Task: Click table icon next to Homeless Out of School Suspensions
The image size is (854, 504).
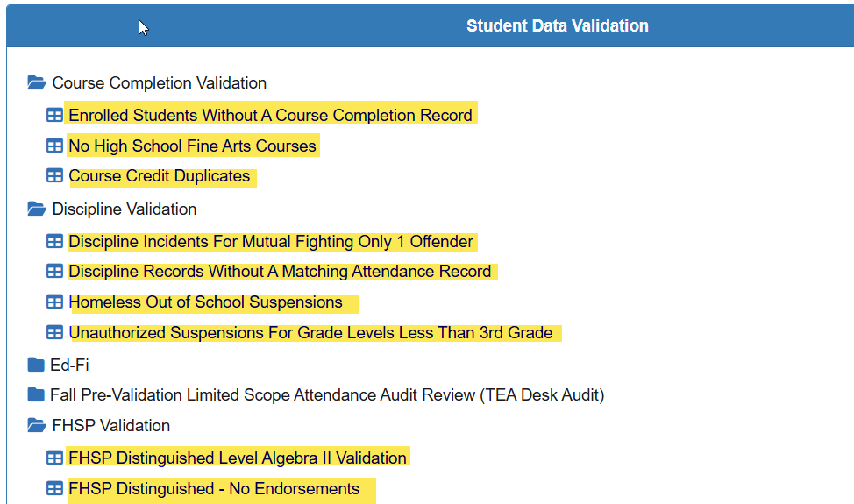Action: click(54, 302)
